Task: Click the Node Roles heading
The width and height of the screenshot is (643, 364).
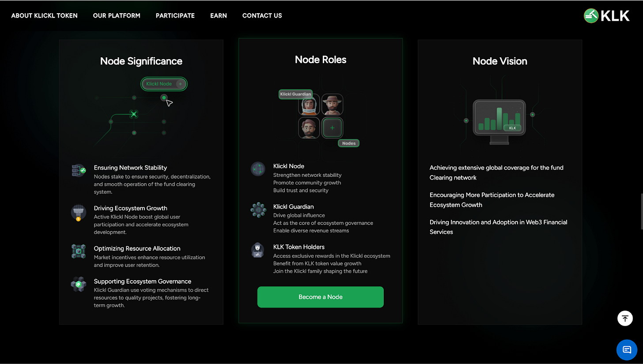Action: tap(321, 60)
